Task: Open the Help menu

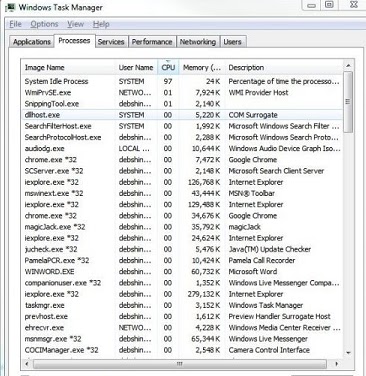Action: point(101,24)
